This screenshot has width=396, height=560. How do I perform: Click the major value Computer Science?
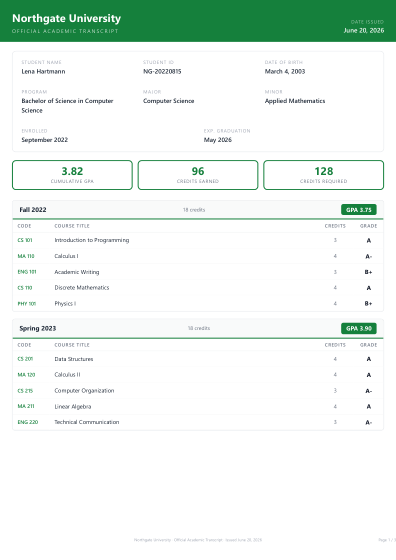click(x=169, y=101)
